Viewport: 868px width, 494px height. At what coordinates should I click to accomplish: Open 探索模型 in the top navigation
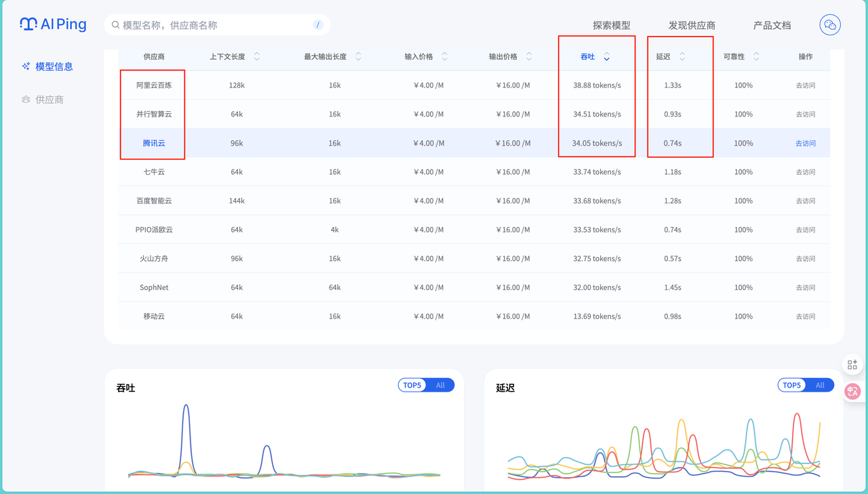click(612, 25)
